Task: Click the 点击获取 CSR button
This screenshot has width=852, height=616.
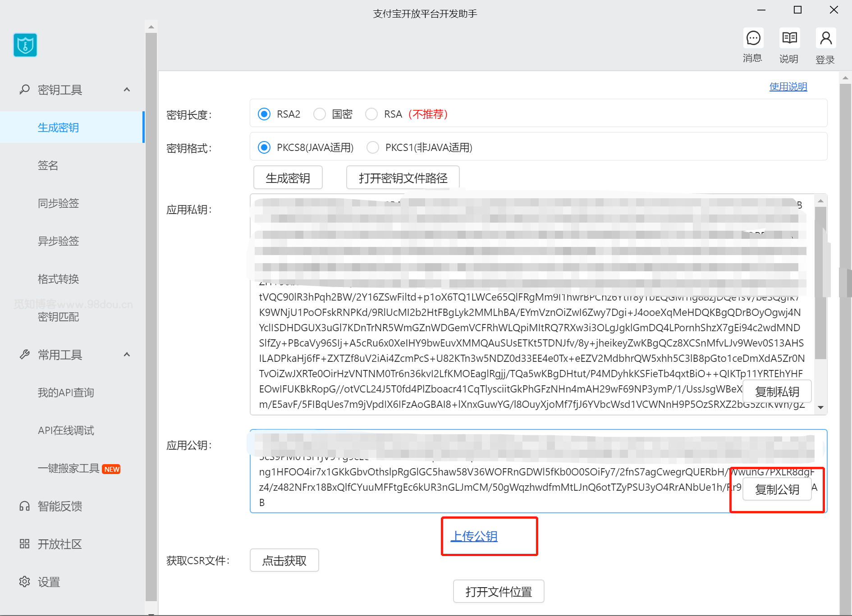Action: click(x=284, y=560)
